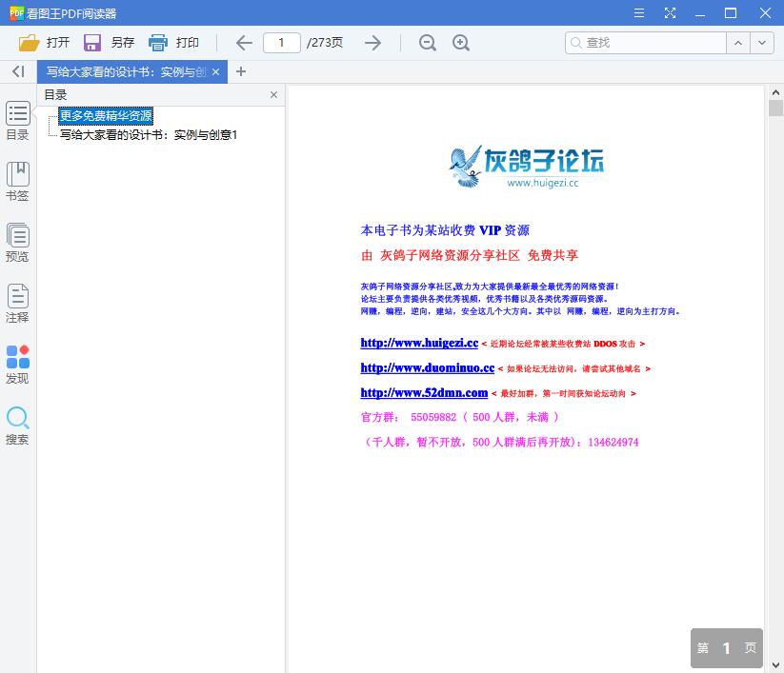Click vertical scrollbar down arrow
Screen dimensions: 784x673
point(775,665)
